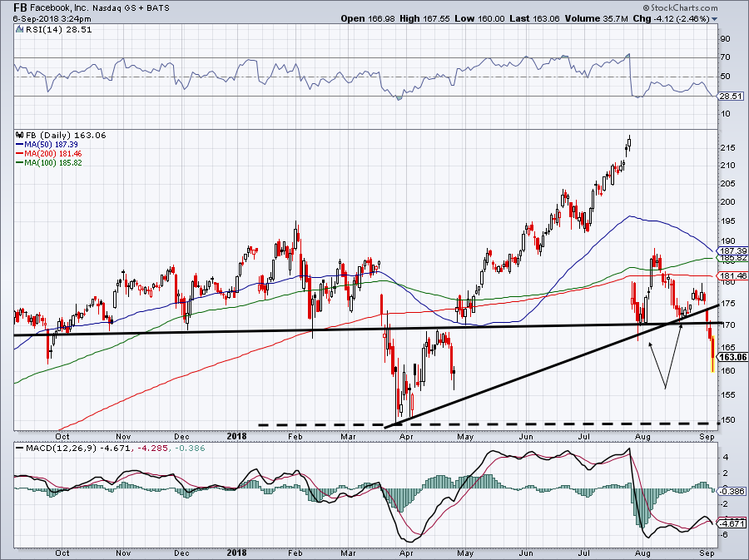Click the FB ticker symbol in the header

[20, 7]
